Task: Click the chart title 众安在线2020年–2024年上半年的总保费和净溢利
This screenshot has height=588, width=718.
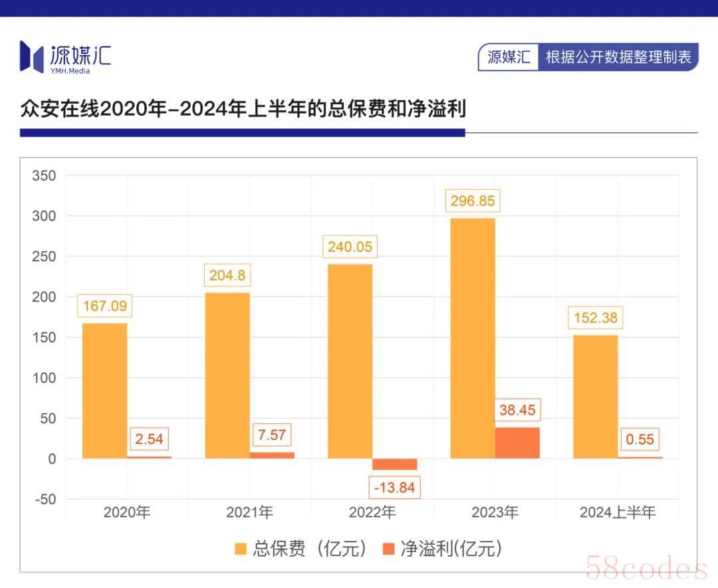Action: (243, 109)
